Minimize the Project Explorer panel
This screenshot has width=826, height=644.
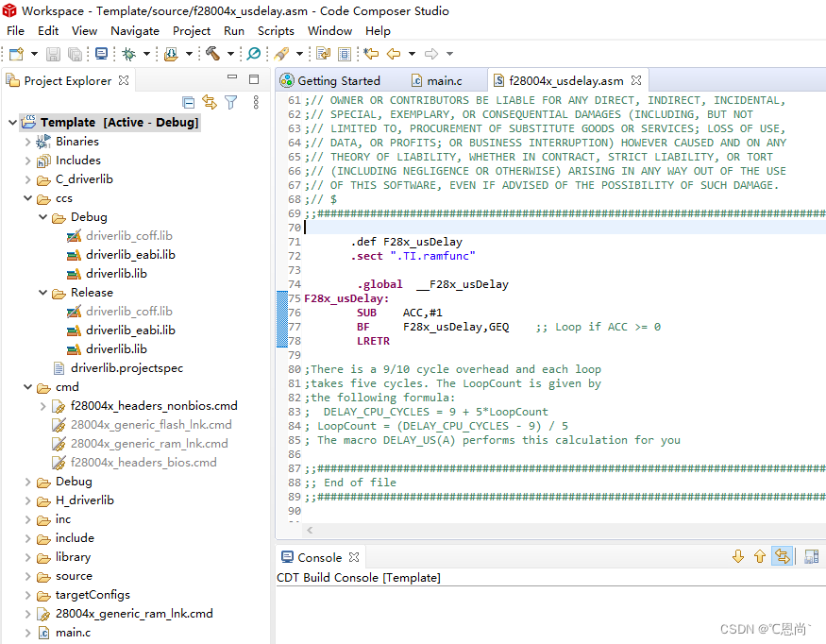[x=232, y=76]
